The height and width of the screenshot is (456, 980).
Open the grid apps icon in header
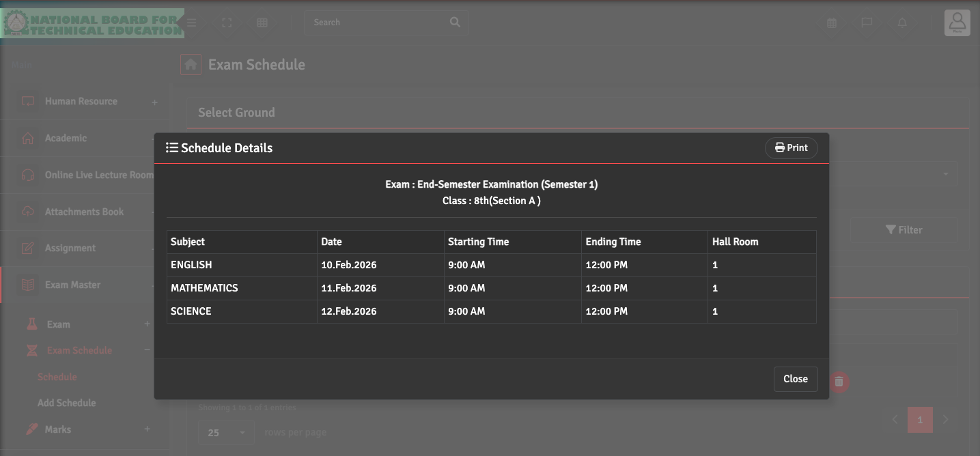pos(262,23)
